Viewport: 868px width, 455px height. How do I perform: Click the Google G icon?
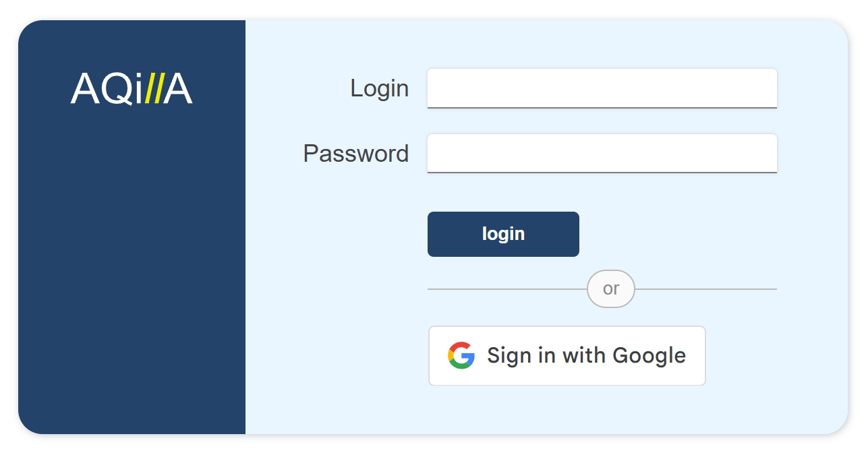(x=461, y=355)
